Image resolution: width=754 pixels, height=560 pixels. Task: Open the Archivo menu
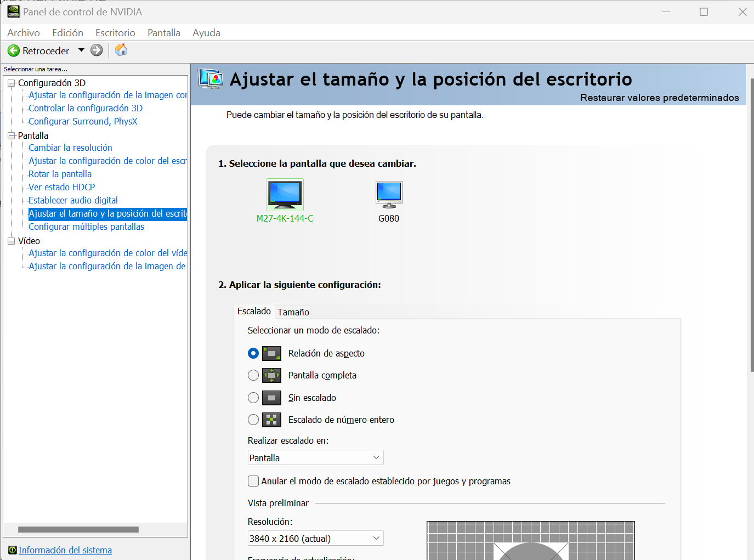pos(24,33)
